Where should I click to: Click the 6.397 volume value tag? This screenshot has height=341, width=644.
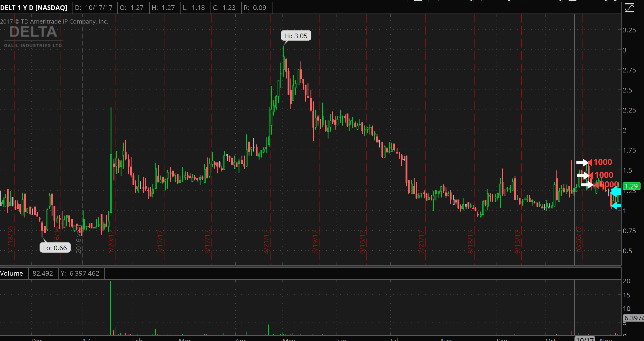pos(633,318)
